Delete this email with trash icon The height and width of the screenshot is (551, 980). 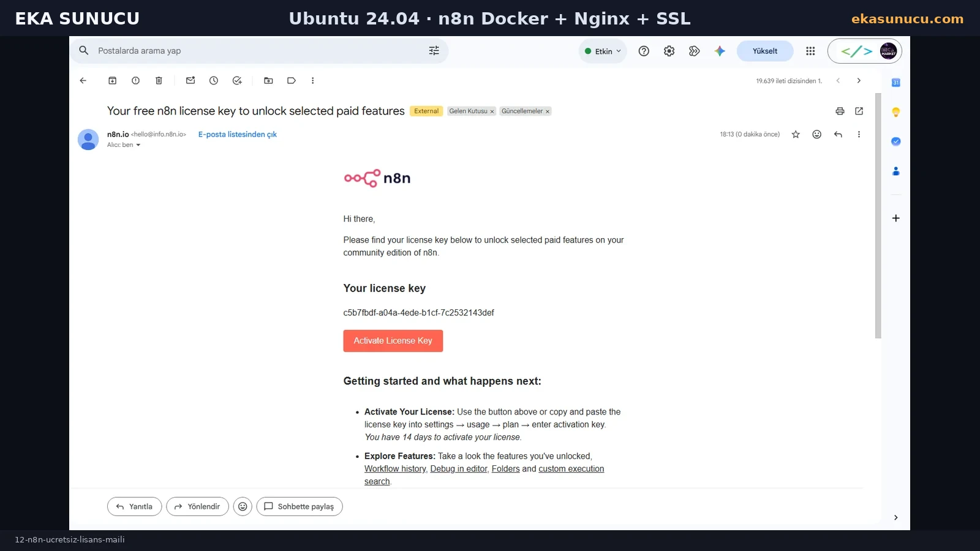click(159, 81)
